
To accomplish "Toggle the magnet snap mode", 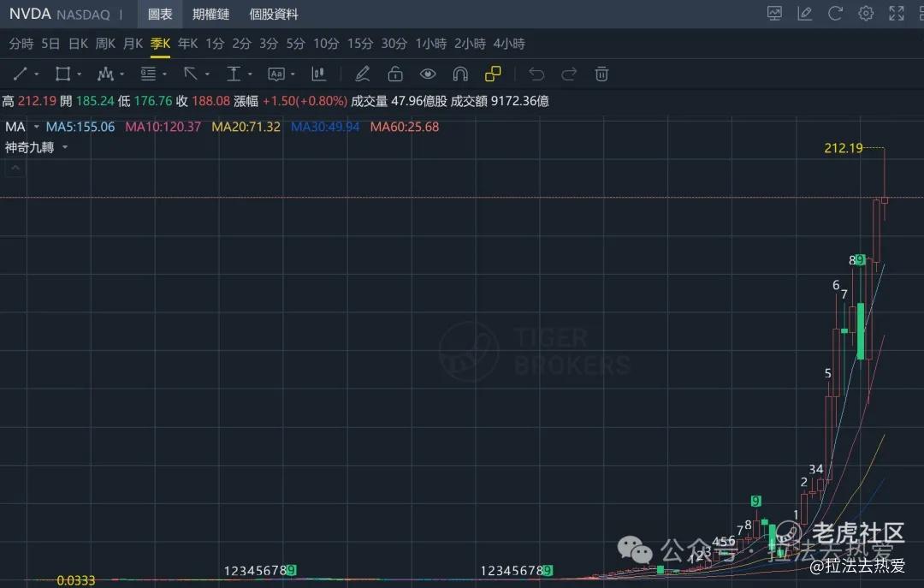I will (460, 74).
